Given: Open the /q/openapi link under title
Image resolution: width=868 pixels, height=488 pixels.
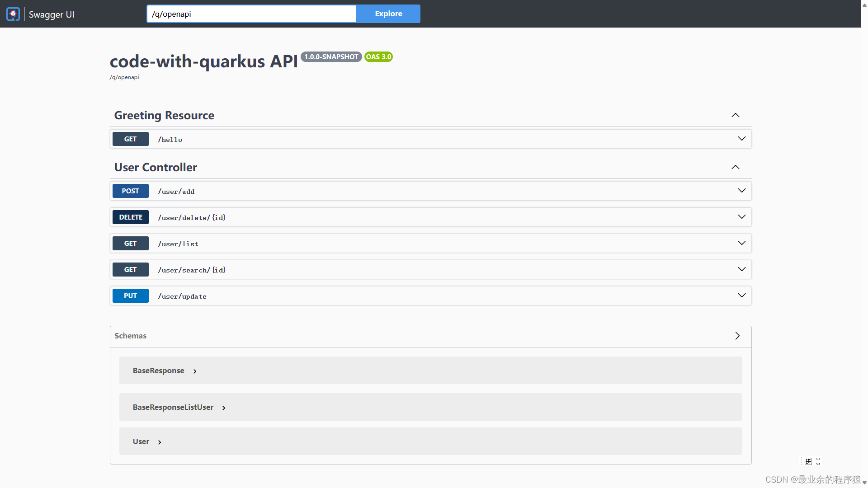Looking at the screenshot, I should [x=124, y=77].
